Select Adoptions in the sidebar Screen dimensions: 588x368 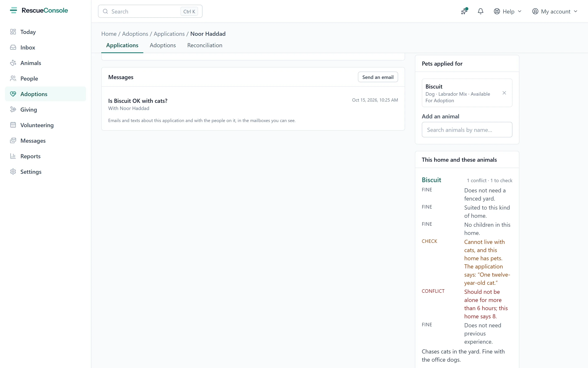pyautogui.click(x=46, y=94)
